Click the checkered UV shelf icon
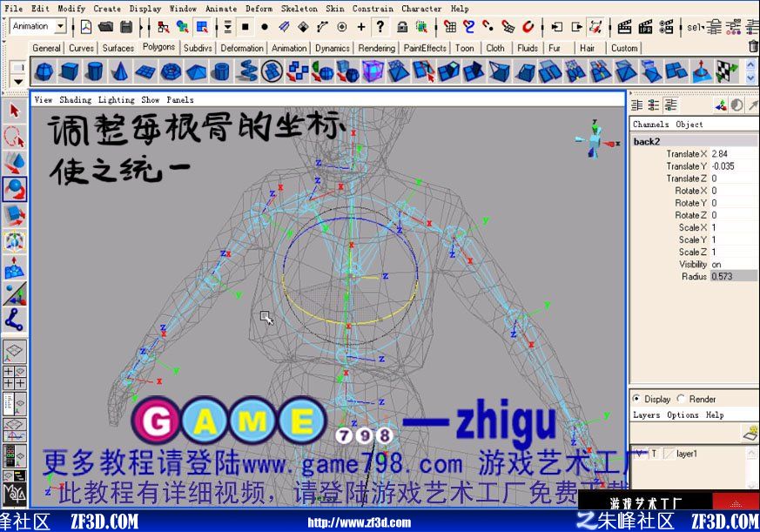The width and height of the screenshot is (760, 532). click(727, 71)
